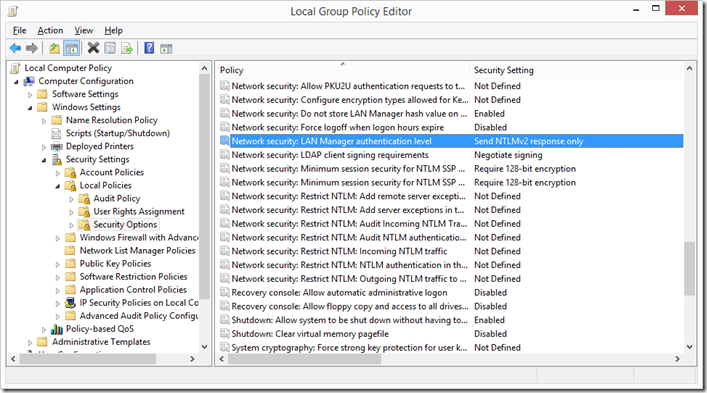The width and height of the screenshot is (707, 393).
Task: Click the Account Policies locked folder icon
Action: coord(70,173)
